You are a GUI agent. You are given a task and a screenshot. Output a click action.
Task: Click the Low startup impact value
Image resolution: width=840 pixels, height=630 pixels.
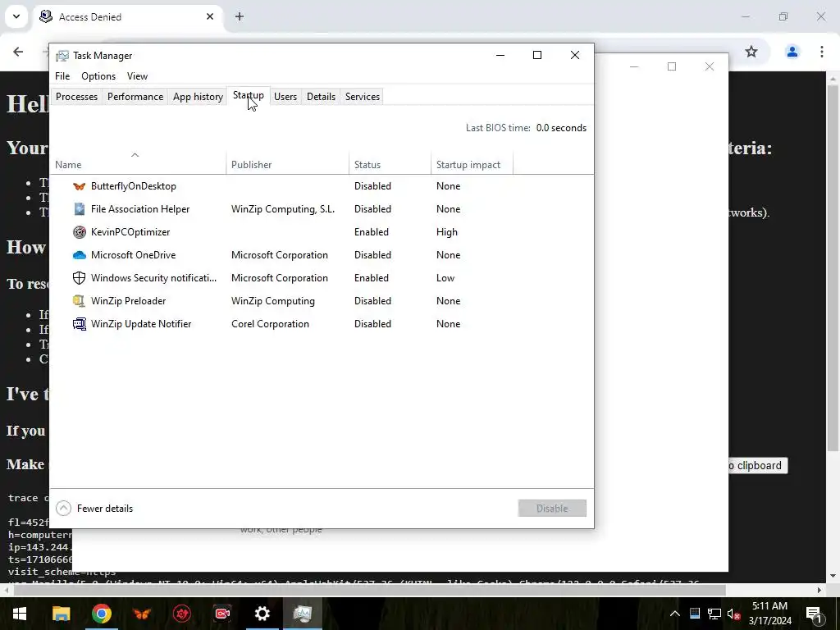[445, 278]
